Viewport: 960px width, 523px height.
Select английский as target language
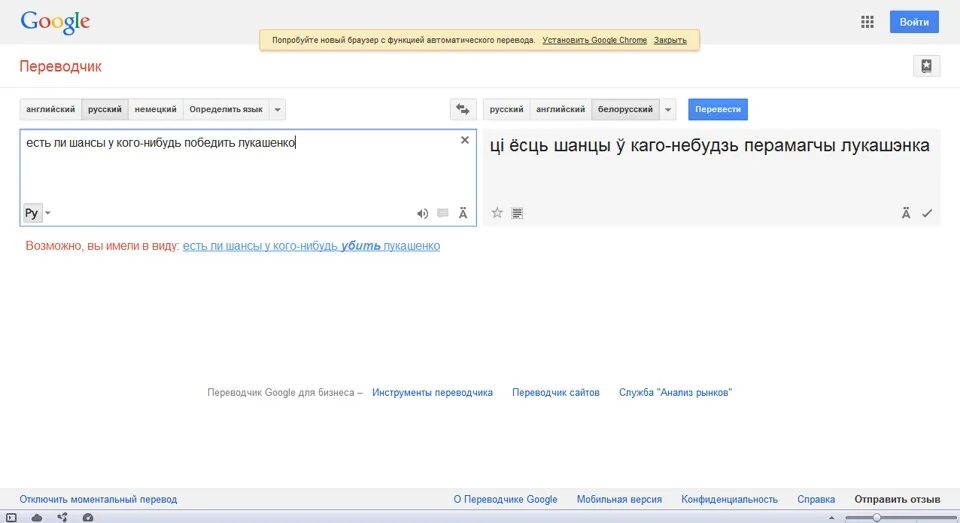point(560,110)
